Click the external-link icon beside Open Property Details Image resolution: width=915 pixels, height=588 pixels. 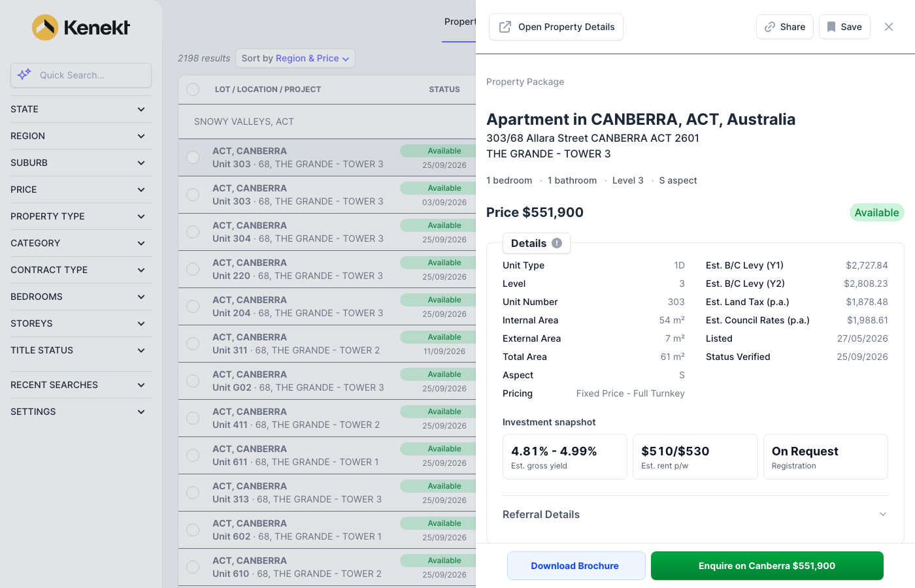tap(505, 27)
